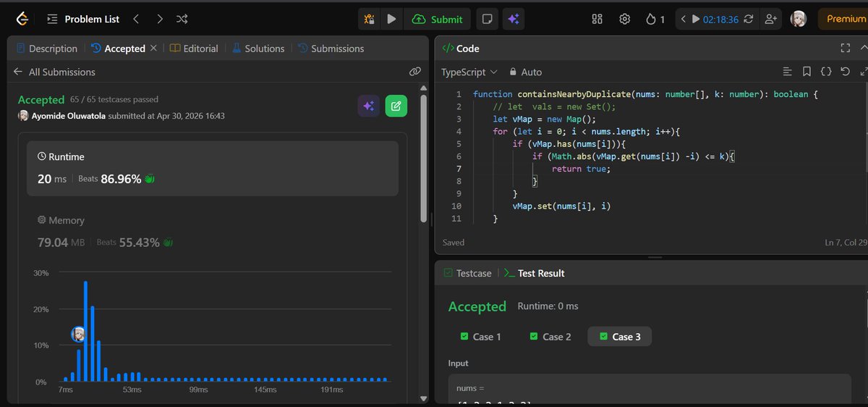Reset the timer with refresh icon
This screenshot has height=407, width=868.
749,19
